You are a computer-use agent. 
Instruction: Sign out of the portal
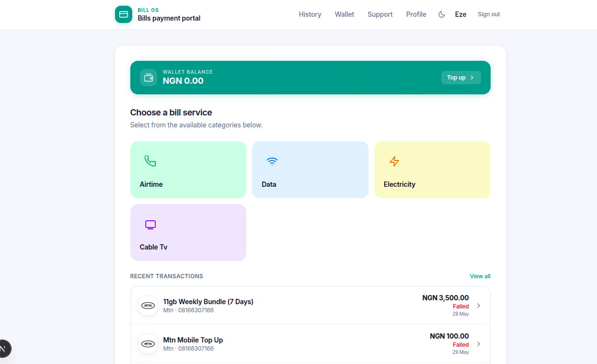coord(489,14)
